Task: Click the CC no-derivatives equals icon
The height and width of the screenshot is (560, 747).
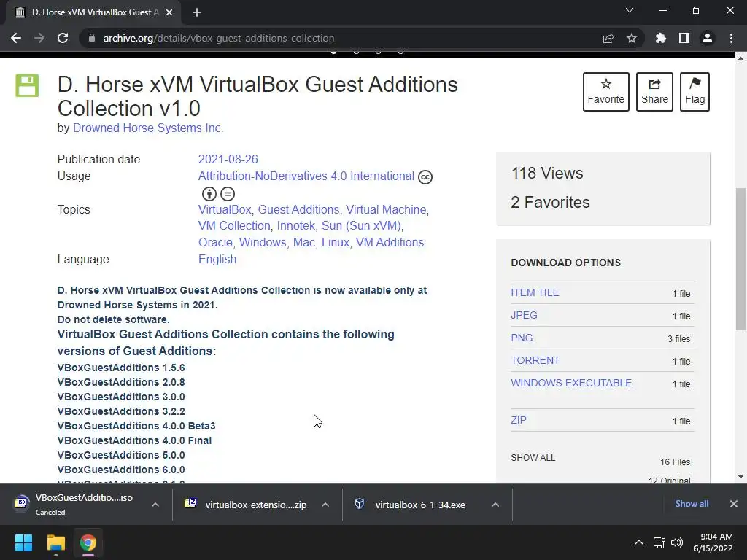Action: coord(228,194)
